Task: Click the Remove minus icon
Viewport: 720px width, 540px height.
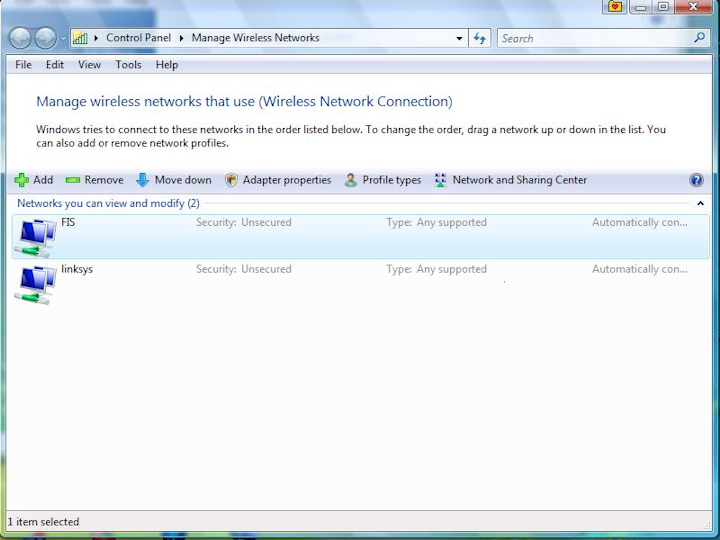Action: click(x=73, y=180)
